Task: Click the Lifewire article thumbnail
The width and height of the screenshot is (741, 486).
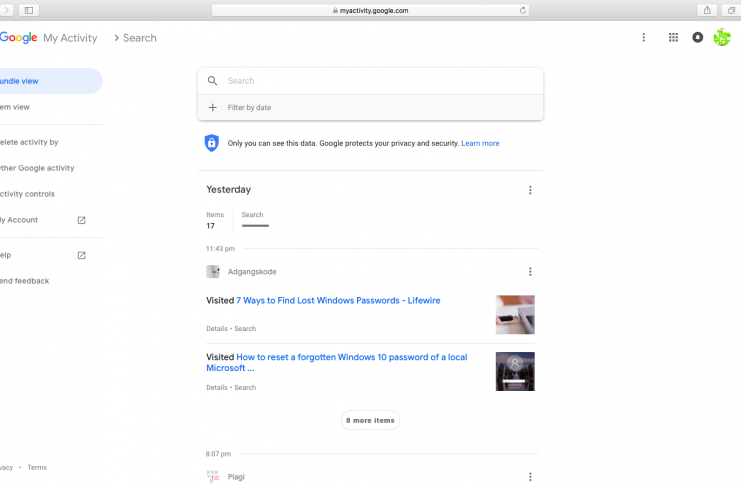Action: pos(515,315)
